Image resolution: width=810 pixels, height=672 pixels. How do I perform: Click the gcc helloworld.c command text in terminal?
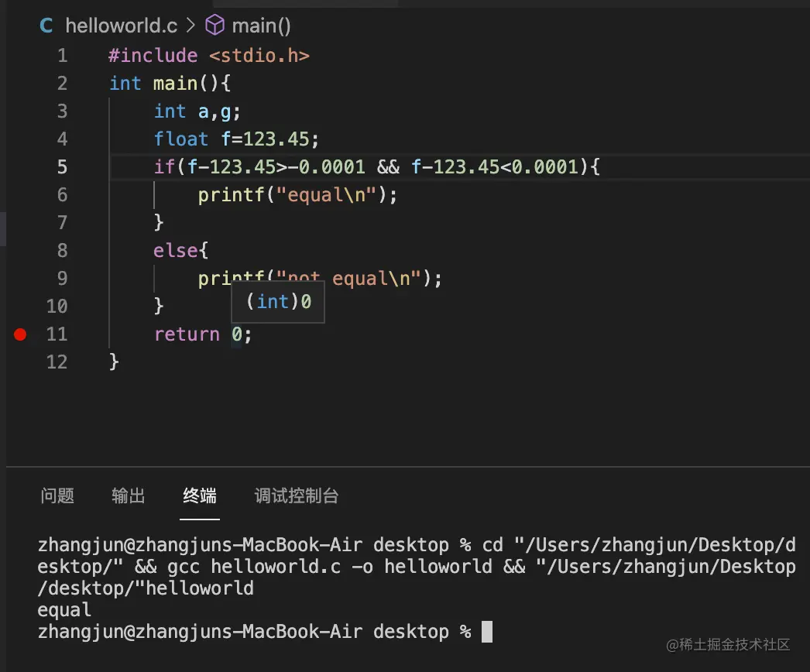[254, 567]
